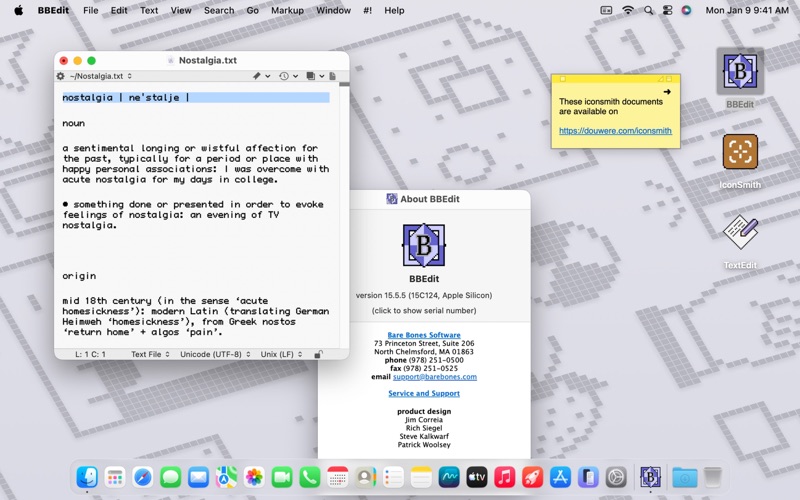Open Music from the Dock
The height and width of the screenshot is (500, 800).
pos(505,478)
